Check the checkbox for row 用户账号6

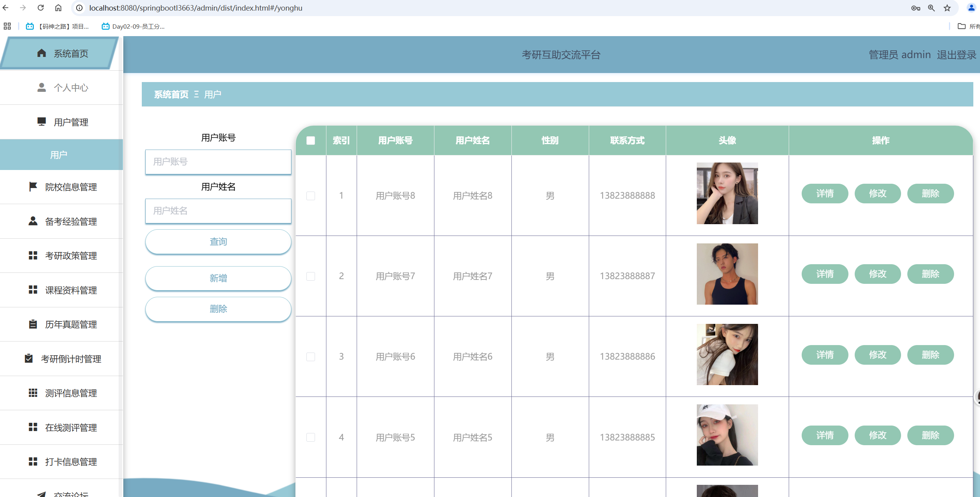(x=310, y=356)
